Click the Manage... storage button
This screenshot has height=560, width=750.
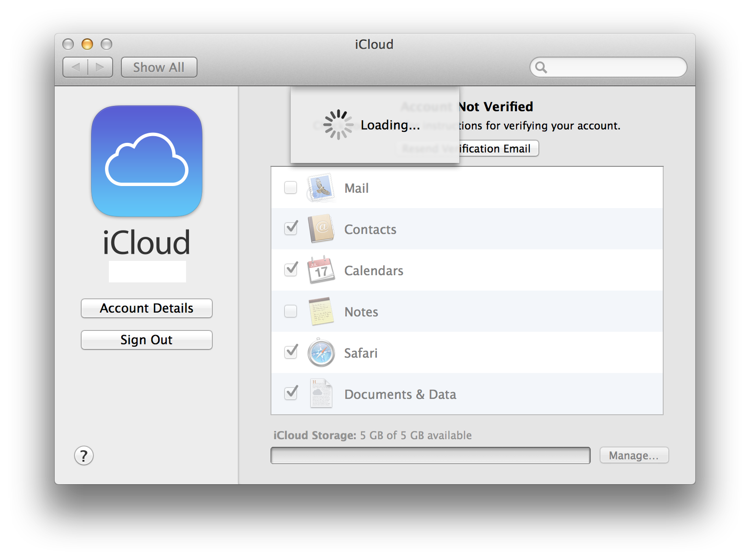tap(634, 455)
